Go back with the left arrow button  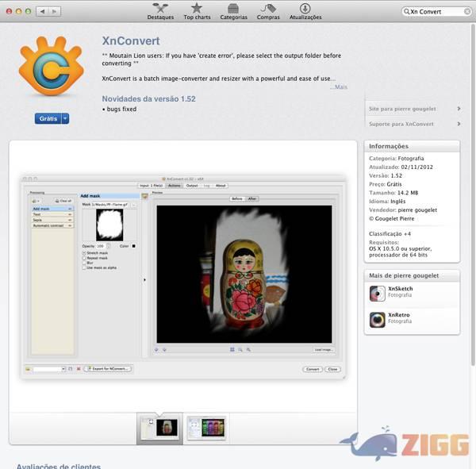pyautogui.click(x=43, y=12)
